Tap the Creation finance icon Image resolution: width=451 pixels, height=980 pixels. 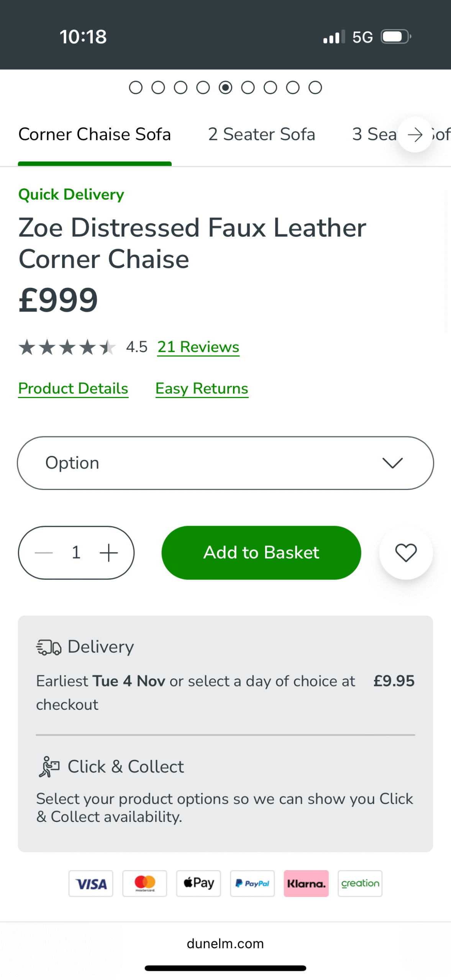click(360, 883)
